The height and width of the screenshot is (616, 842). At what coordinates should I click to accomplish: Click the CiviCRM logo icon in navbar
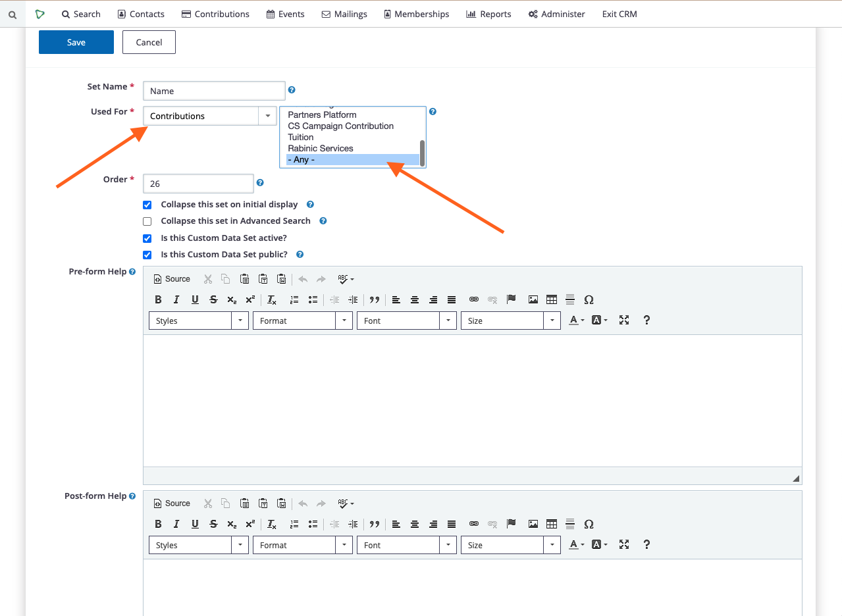40,14
